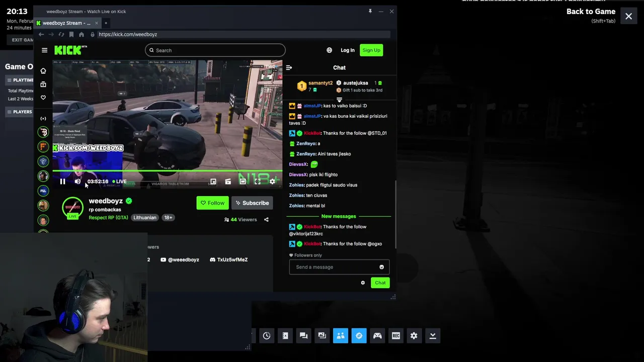Open chat settings gear icon
Image resolution: width=644 pixels, height=362 pixels.
pyautogui.click(x=363, y=283)
